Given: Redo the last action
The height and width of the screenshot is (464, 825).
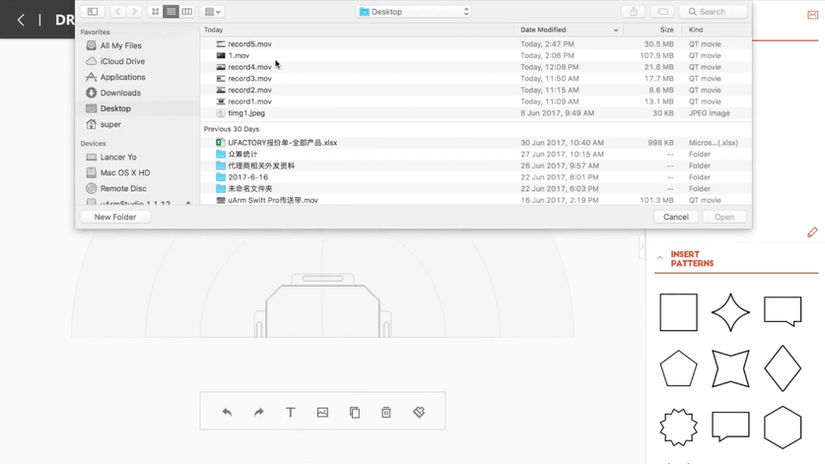Looking at the screenshot, I should coord(258,412).
